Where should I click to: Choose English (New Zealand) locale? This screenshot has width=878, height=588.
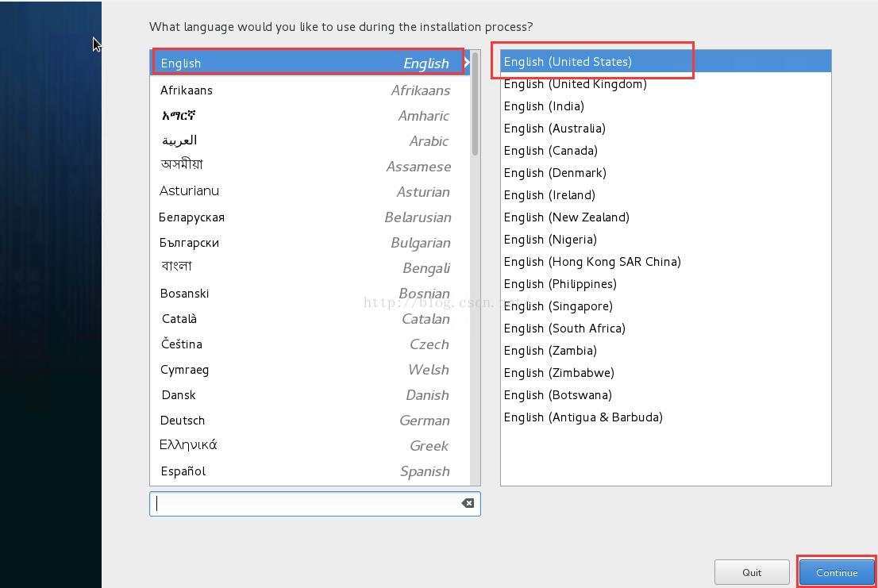666,217
